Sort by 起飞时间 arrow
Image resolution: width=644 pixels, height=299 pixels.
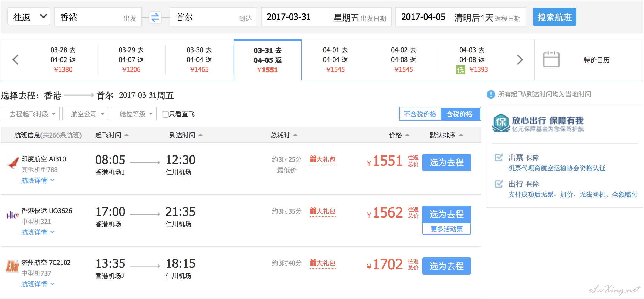(x=127, y=135)
